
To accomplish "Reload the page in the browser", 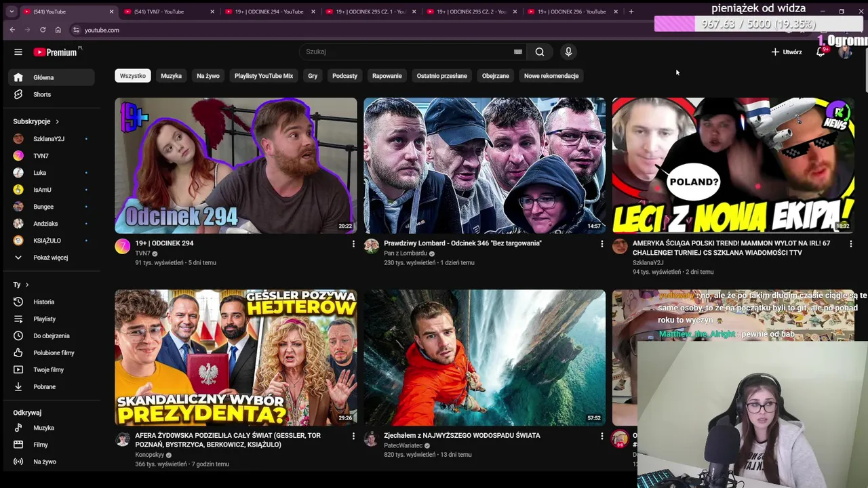I will pos(43,30).
